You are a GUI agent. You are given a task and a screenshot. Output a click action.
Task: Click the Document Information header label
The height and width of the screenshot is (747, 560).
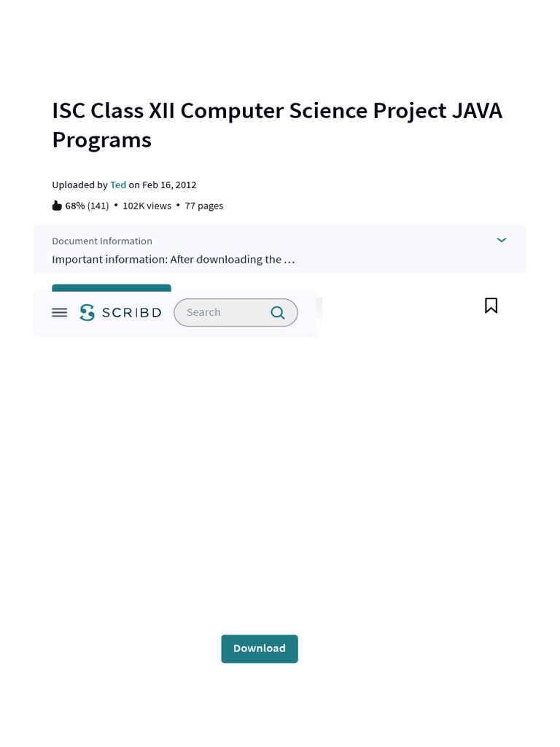[102, 241]
